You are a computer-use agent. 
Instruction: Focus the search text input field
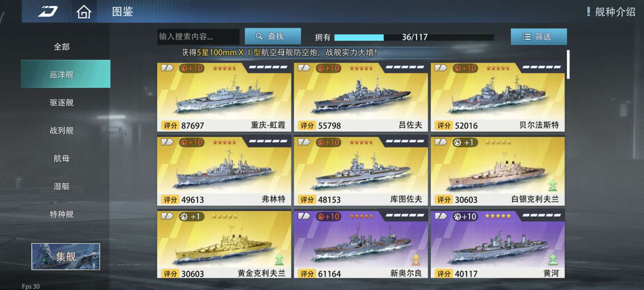198,37
